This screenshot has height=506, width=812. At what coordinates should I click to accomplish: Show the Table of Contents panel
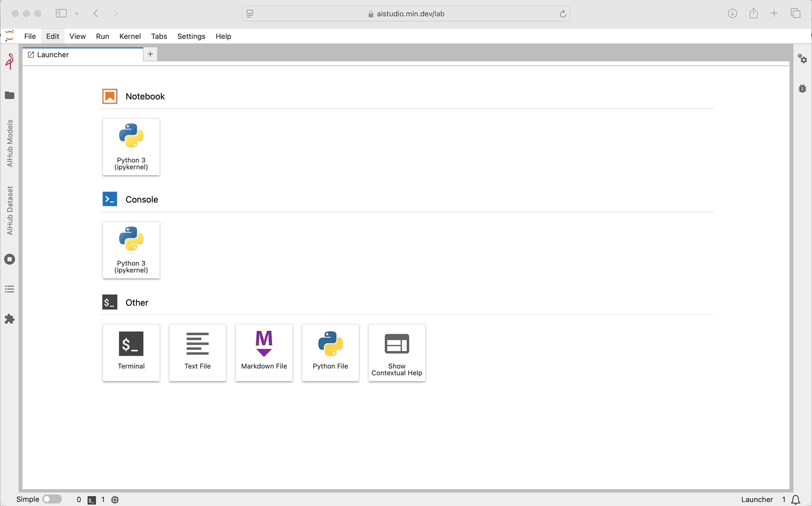coord(10,289)
